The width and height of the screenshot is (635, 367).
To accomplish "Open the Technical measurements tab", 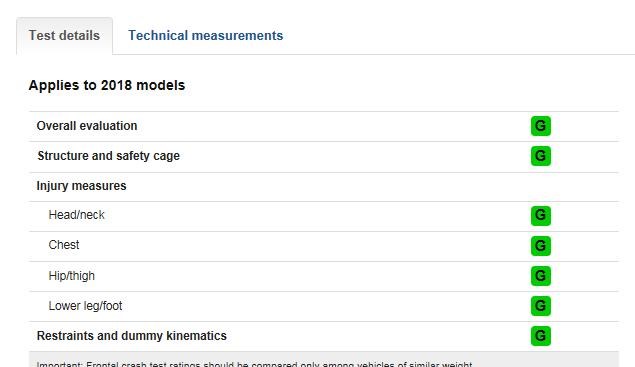I will point(205,36).
